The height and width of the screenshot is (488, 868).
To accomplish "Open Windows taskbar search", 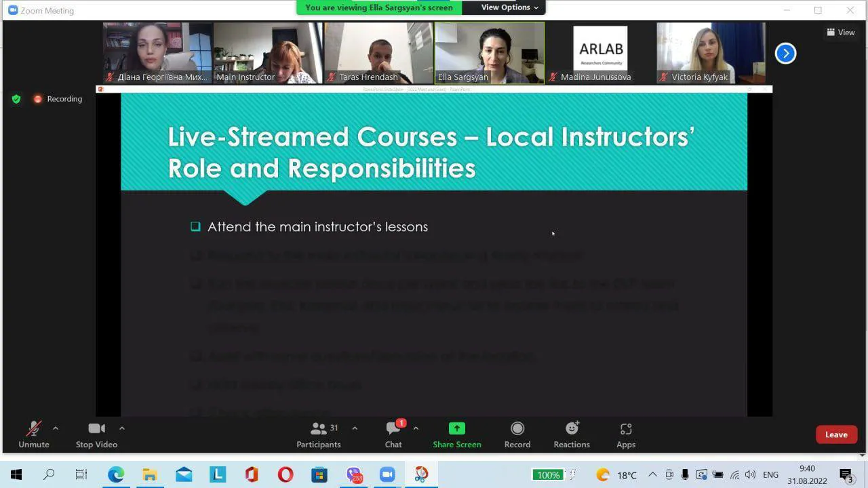I will [x=49, y=474].
